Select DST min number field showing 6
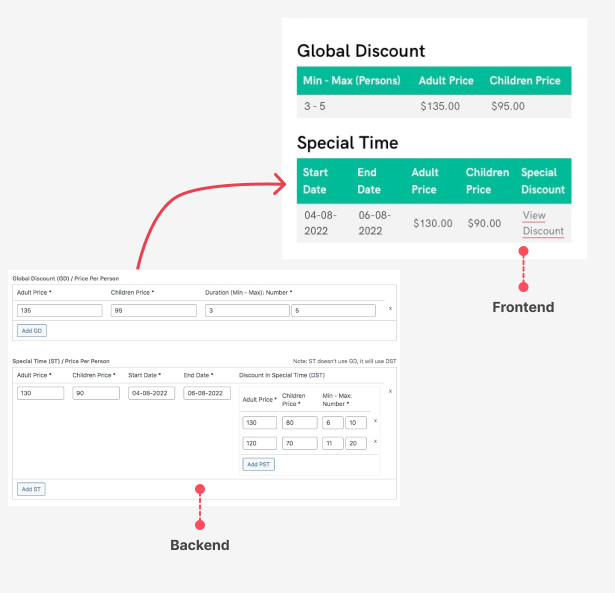Screen dimensions: 615x608 tap(333, 422)
